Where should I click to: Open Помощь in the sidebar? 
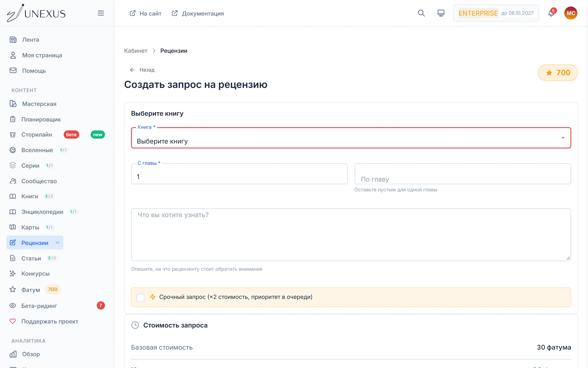click(x=34, y=71)
